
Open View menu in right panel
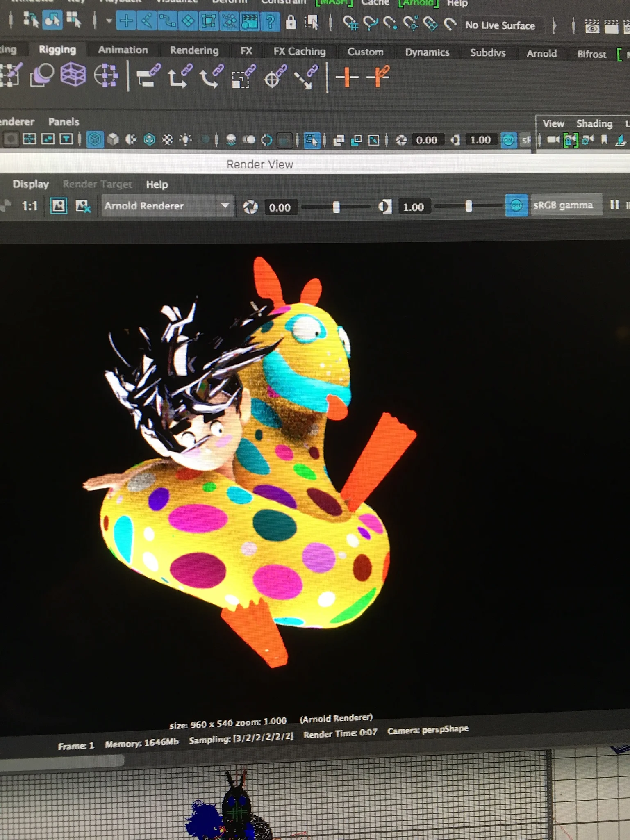553,123
